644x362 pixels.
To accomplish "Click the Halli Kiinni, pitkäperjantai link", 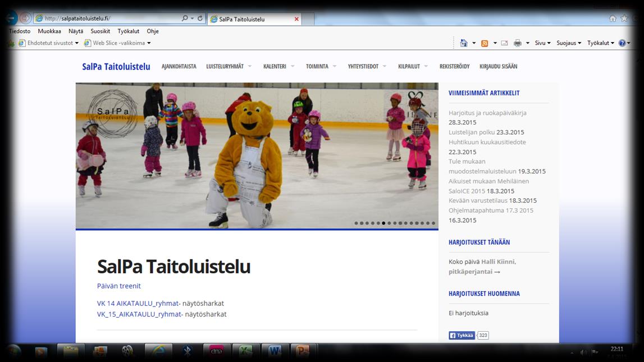I will (482, 267).
